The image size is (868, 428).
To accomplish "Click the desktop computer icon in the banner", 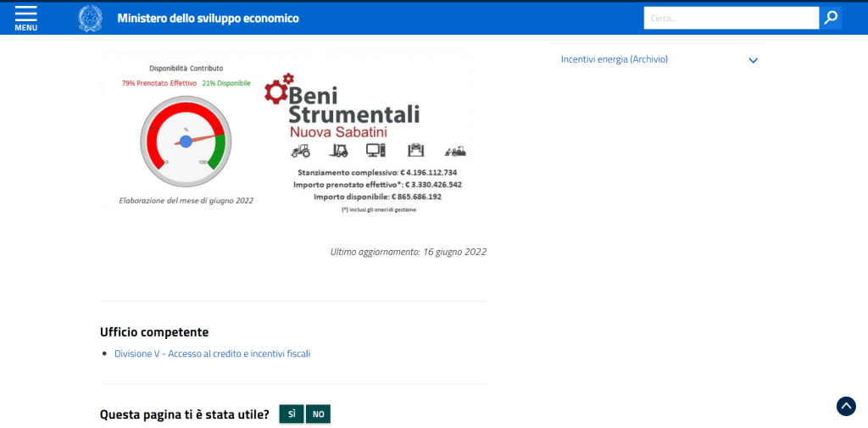I will click(x=376, y=150).
